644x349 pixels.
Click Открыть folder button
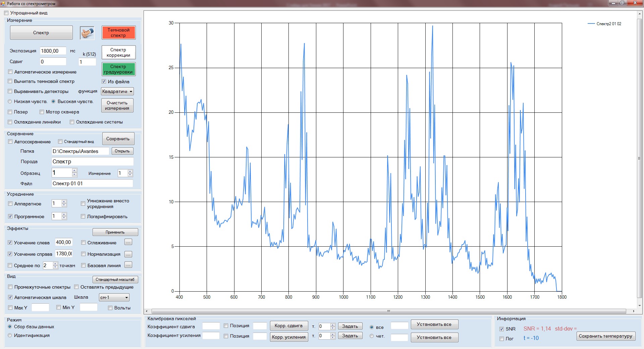click(122, 151)
